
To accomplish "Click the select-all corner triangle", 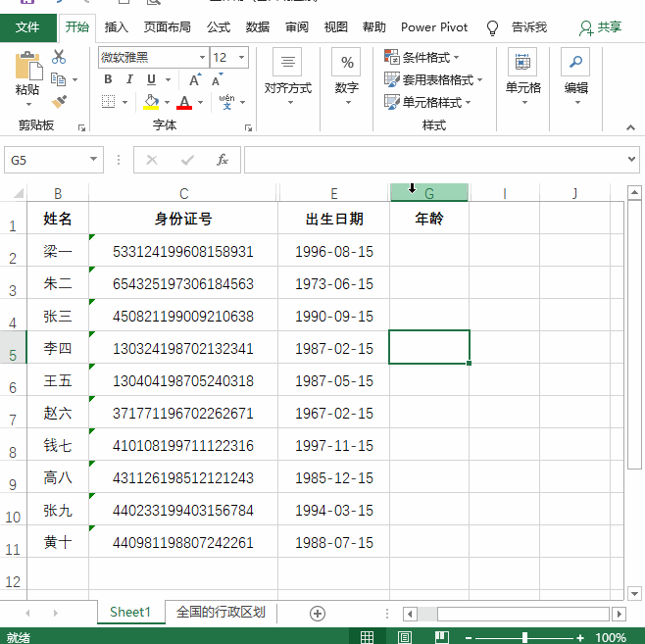I will coord(18,193).
